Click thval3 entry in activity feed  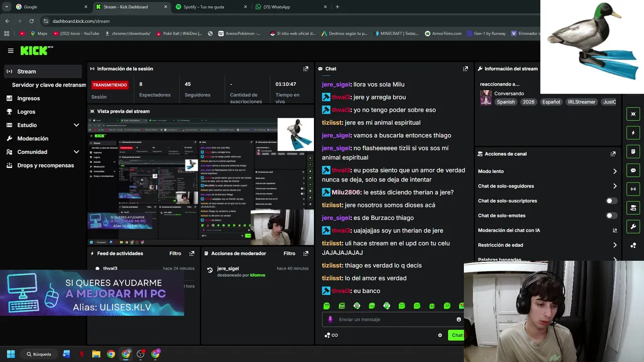110,268
